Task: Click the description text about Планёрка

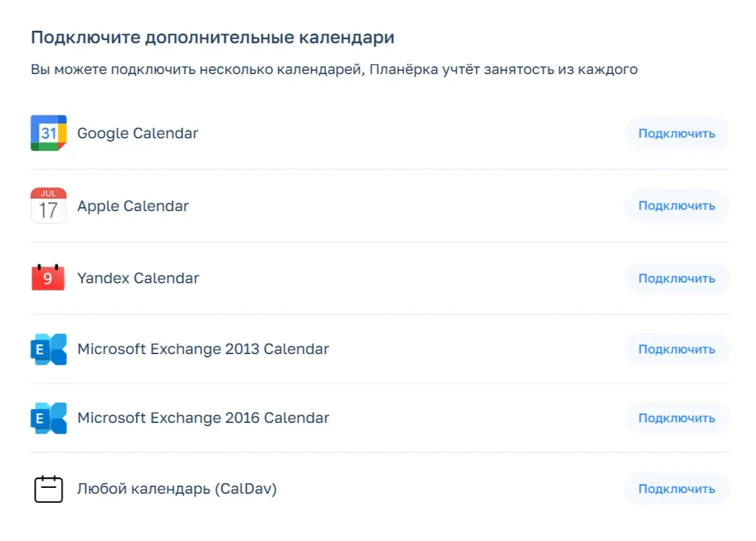Action: 334,70
